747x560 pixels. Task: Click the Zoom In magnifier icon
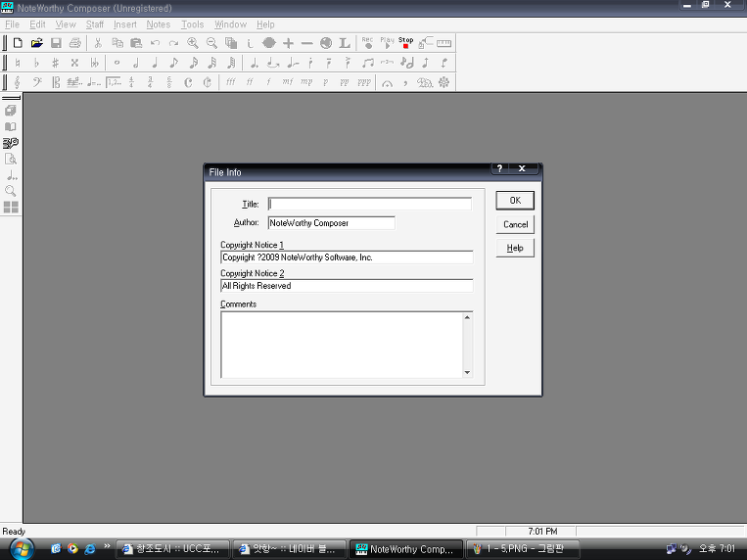point(193,43)
